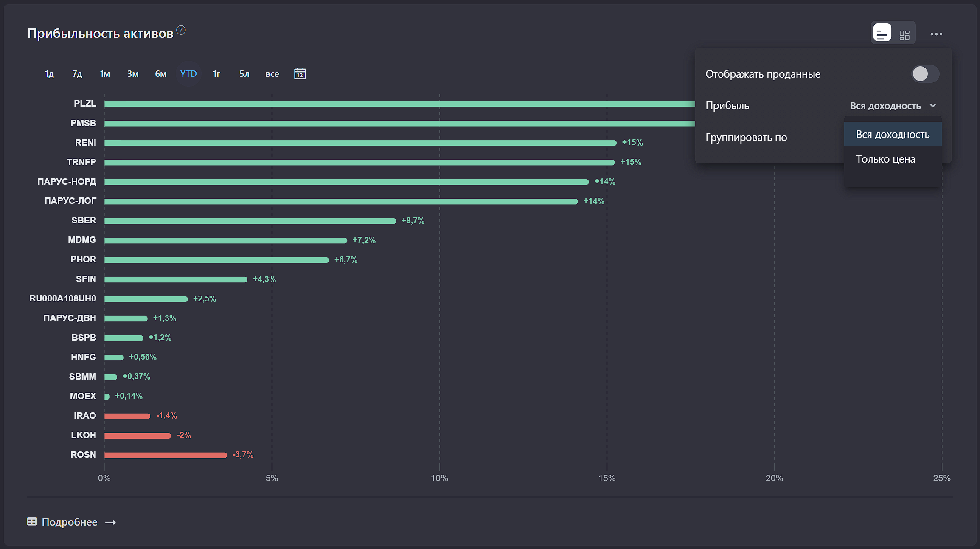Click the SFIN ticker label
This screenshot has height=549, width=980.
tap(86, 279)
